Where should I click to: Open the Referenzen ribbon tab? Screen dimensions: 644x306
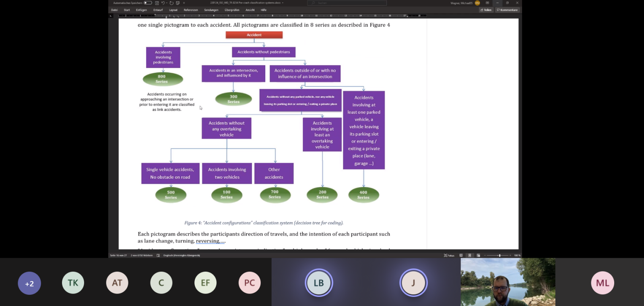point(190,10)
